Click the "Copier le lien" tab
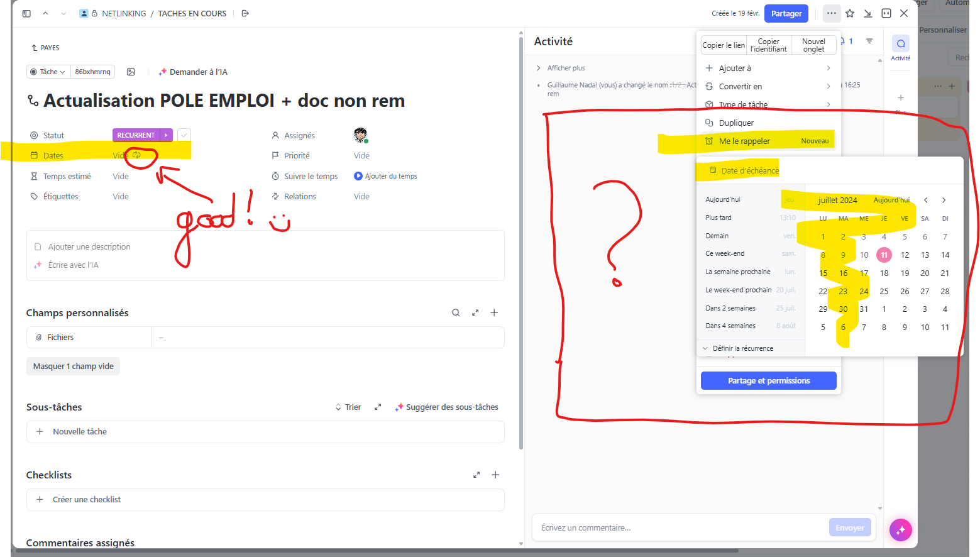The image size is (980, 557). (x=723, y=45)
